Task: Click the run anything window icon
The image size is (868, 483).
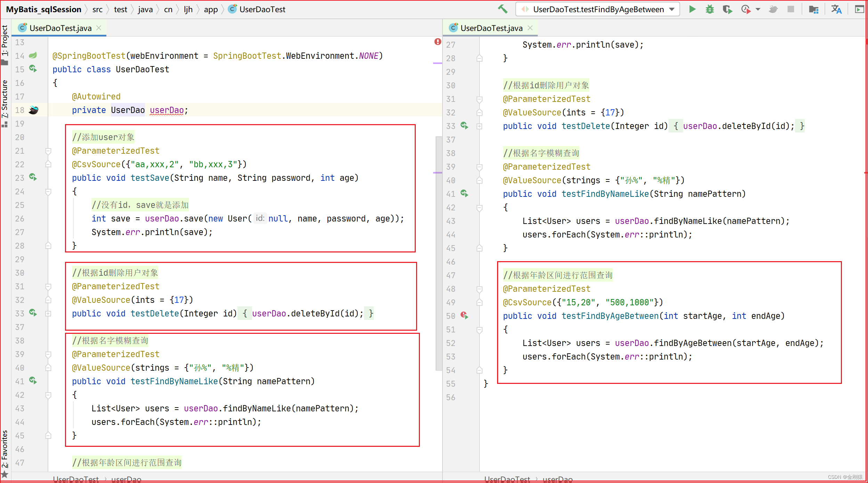Action: (x=859, y=9)
